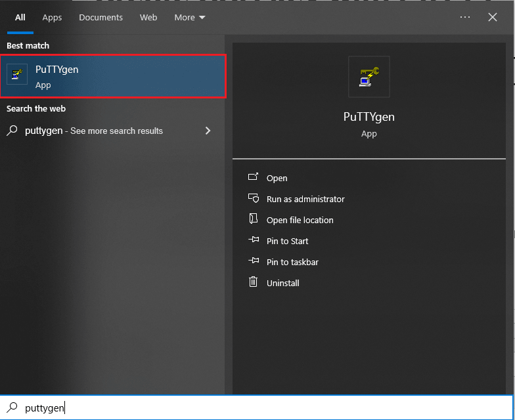This screenshot has height=420, width=515.
Task: Click the Open action icon
Action: pos(254,177)
